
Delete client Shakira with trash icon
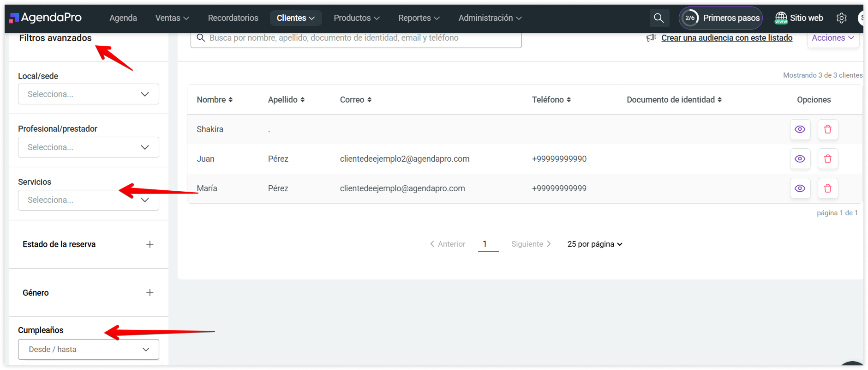828,129
